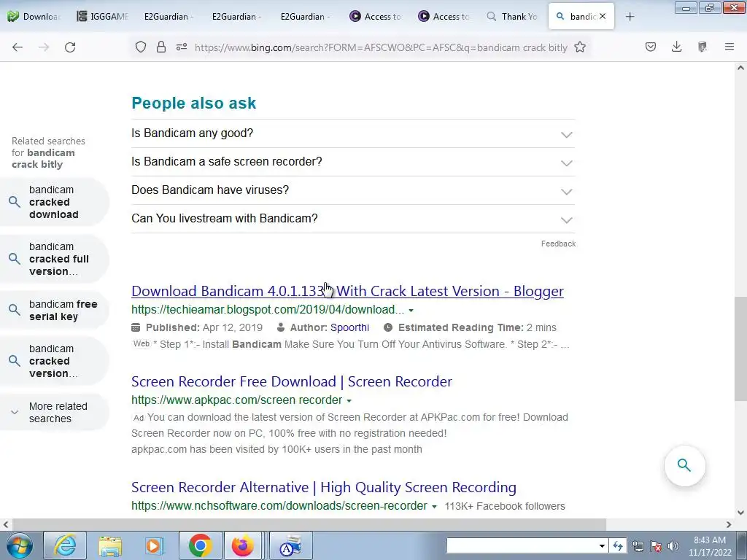Click the taskbar go/refresh arrows button
Screen dimensions: 747x560
(x=617, y=546)
